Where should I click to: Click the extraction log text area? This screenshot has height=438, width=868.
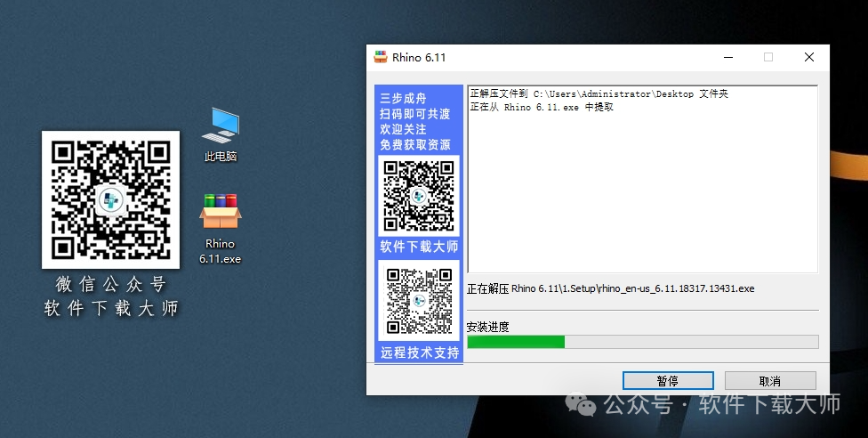(643, 179)
